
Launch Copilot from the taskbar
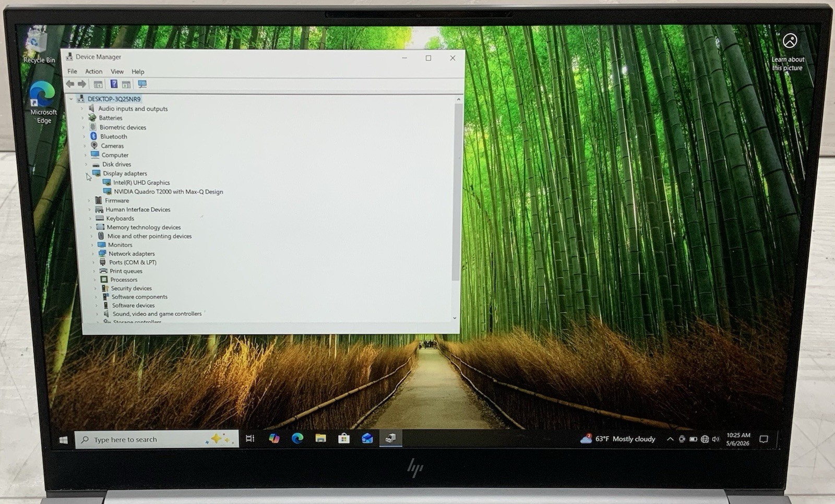click(274, 439)
